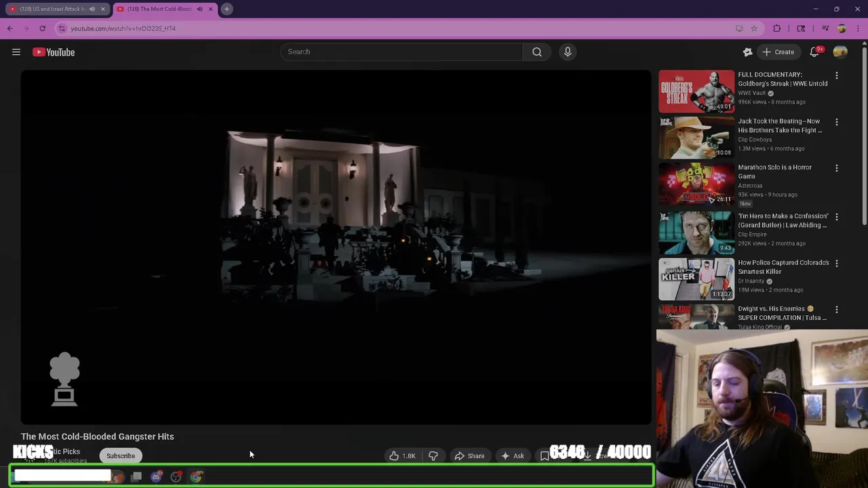Open the Jack Took the Beating thumbnail

696,138
